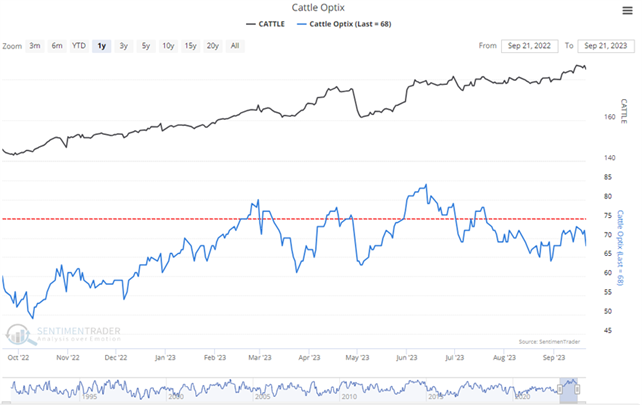Set the zoom to 5y

[145, 46]
